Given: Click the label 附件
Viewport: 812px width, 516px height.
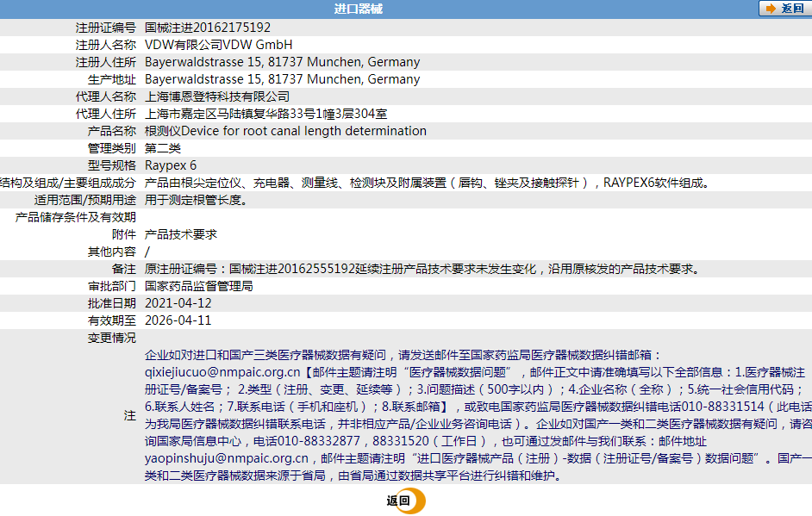Looking at the screenshot, I should [x=124, y=234].
